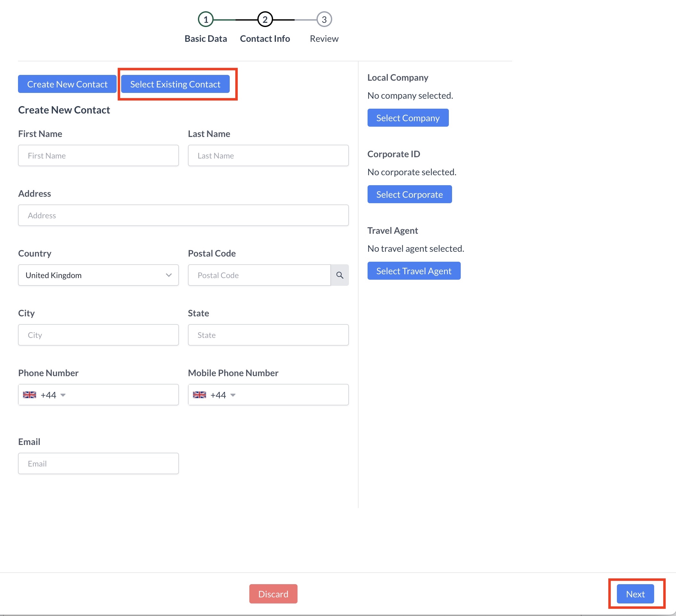
Task: Go to step 1 Basic Data circle
Action: coord(206,20)
